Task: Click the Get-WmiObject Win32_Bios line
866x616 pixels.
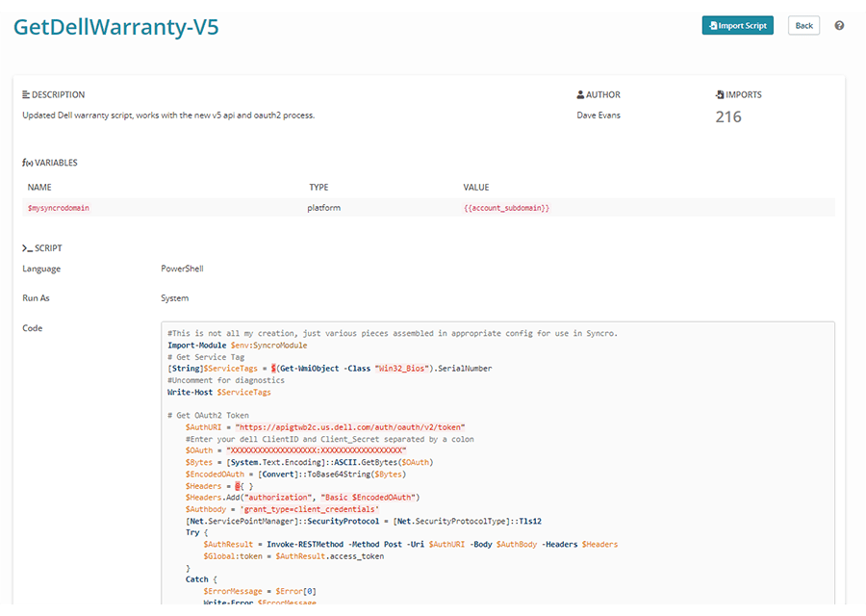Action: [330, 369]
